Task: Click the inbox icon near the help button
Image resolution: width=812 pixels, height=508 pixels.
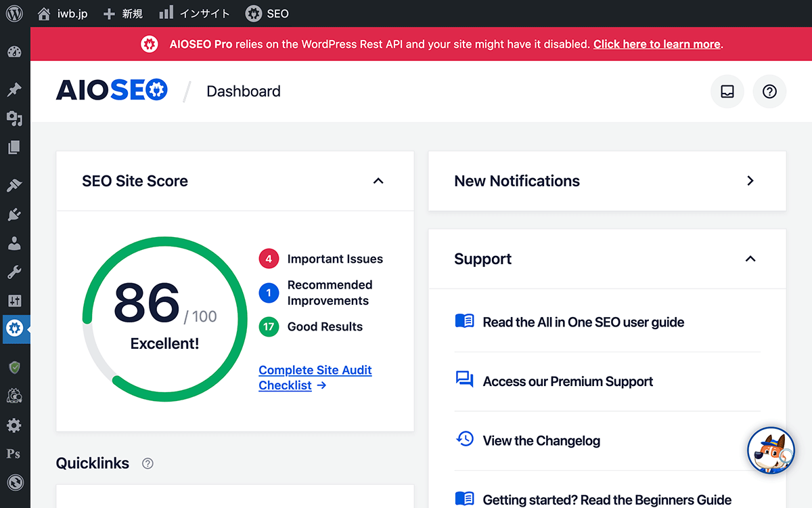Action: point(727,91)
